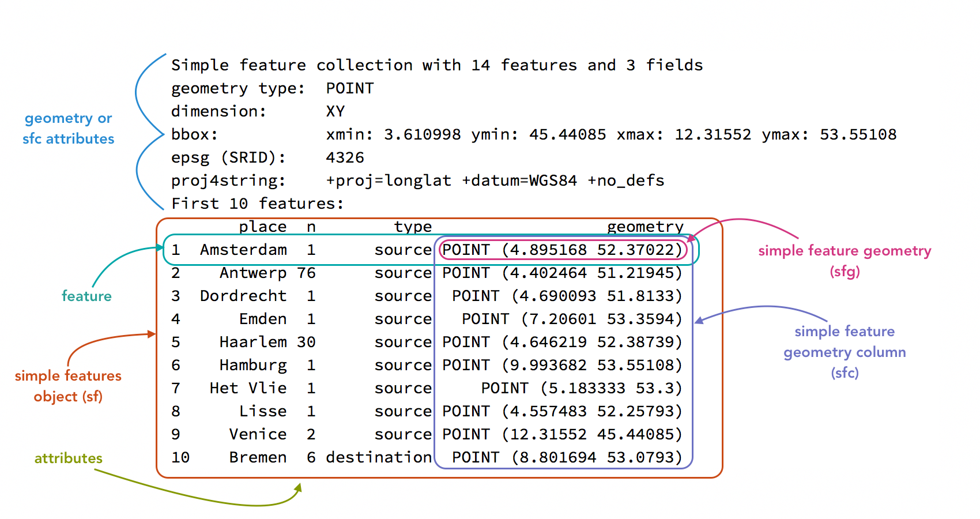Select the teal 'feature' annotation label
The width and height of the screenshot is (980, 519).
86,296
